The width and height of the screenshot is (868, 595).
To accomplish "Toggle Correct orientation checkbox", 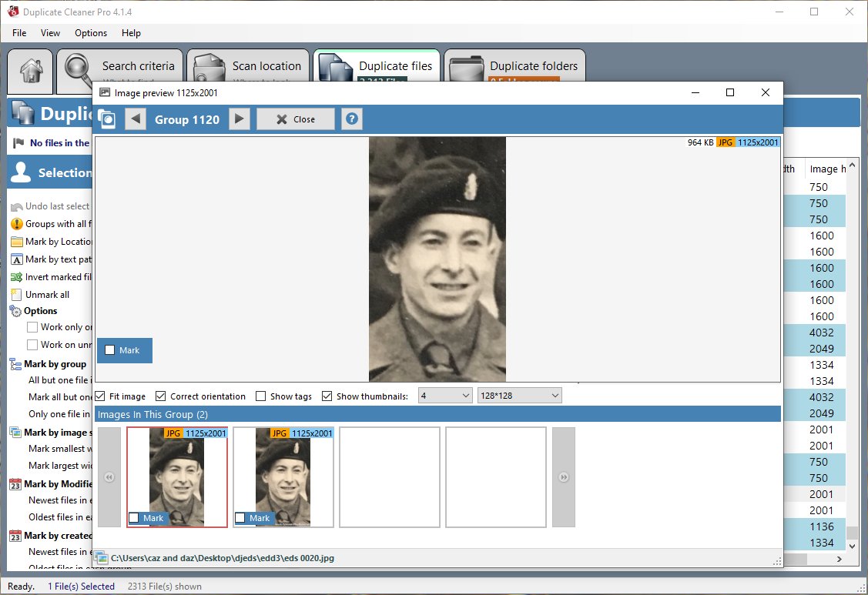I will (161, 396).
